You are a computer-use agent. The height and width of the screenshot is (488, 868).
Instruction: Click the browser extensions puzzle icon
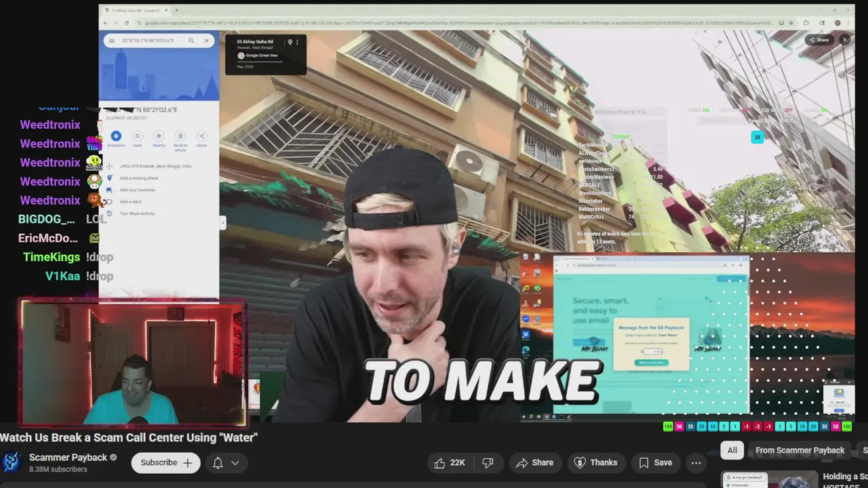(806, 23)
